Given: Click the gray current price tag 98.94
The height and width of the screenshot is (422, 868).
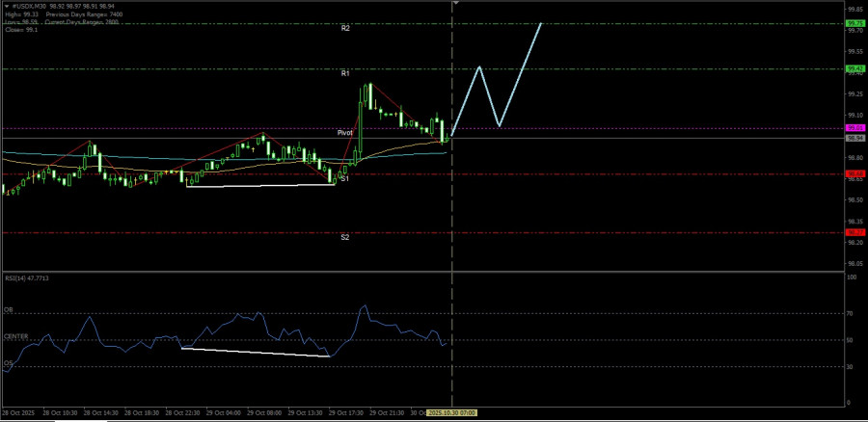Looking at the screenshot, I should tap(854, 138).
